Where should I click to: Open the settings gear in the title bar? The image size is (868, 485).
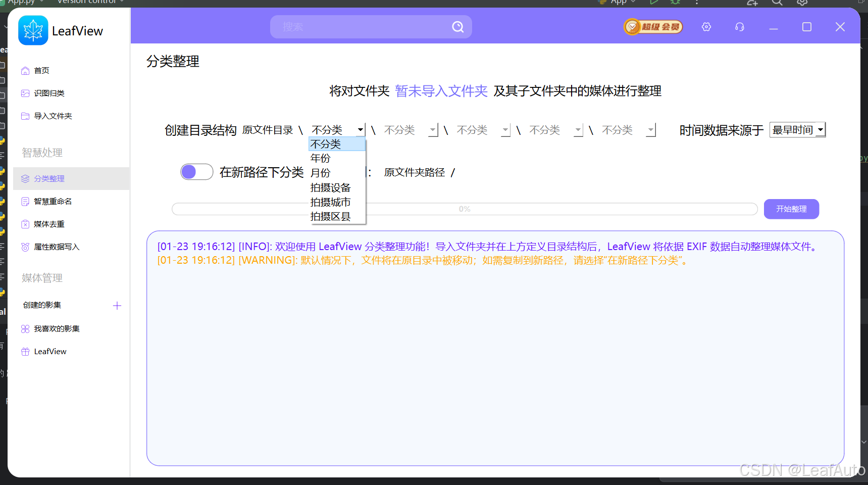tap(706, 27)
